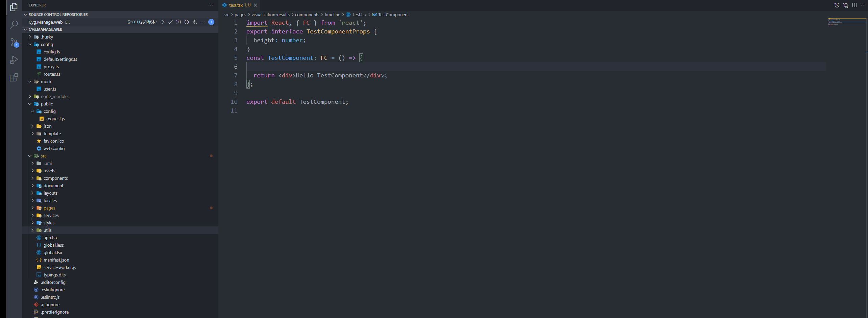Click the 'timeline' breadcrumb
The width and height of the screenshot is (868, 318).
[x=332, y=15]
